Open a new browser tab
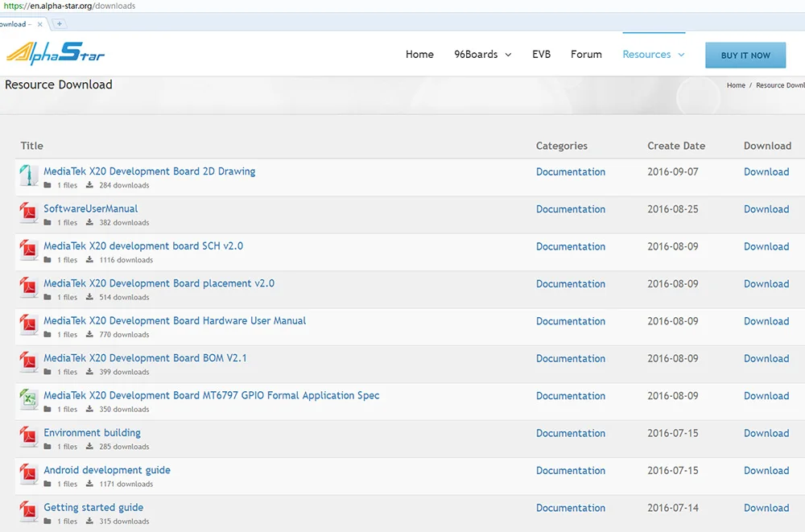This screenshot has width=805, height=532. pyautogui.click(x=59, y=23)
